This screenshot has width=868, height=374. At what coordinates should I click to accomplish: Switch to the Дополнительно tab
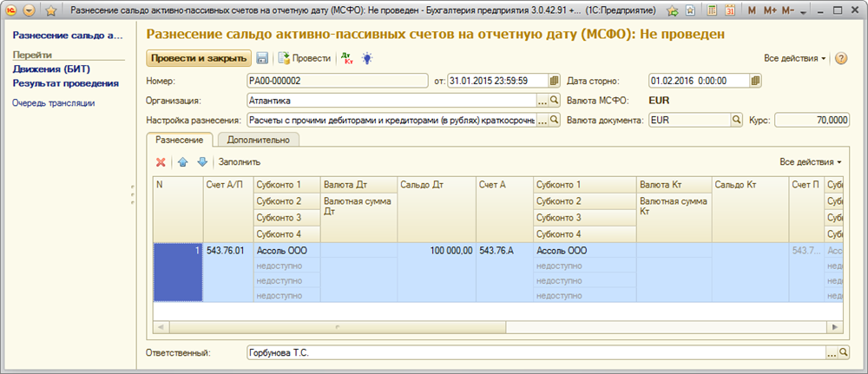258,139
